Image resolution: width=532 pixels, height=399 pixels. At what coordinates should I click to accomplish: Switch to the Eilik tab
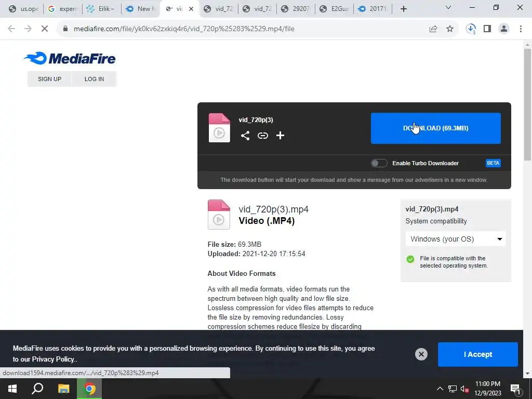click(101, 9)
